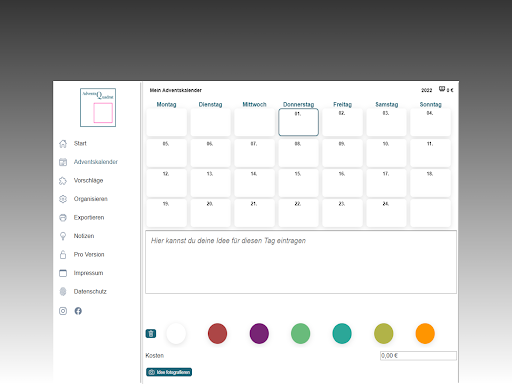
Task: Select the teal color swatch
Action: click(x=342, y=333)
